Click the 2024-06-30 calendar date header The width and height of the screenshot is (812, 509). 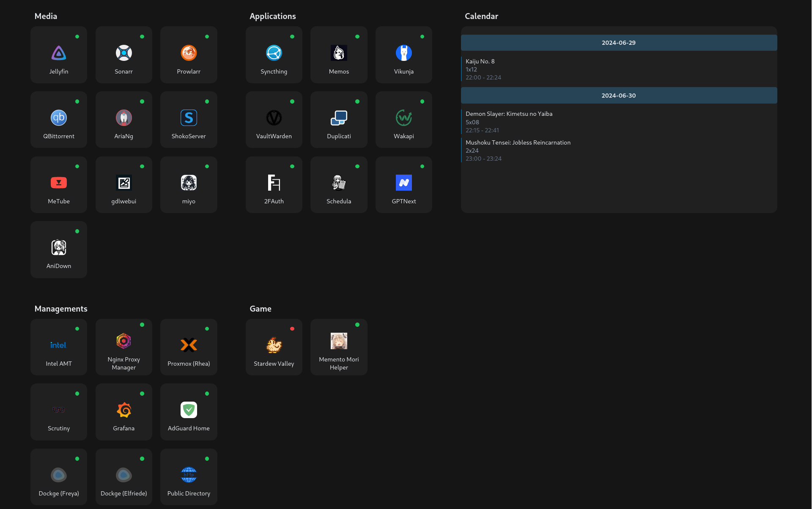(618, 95)
